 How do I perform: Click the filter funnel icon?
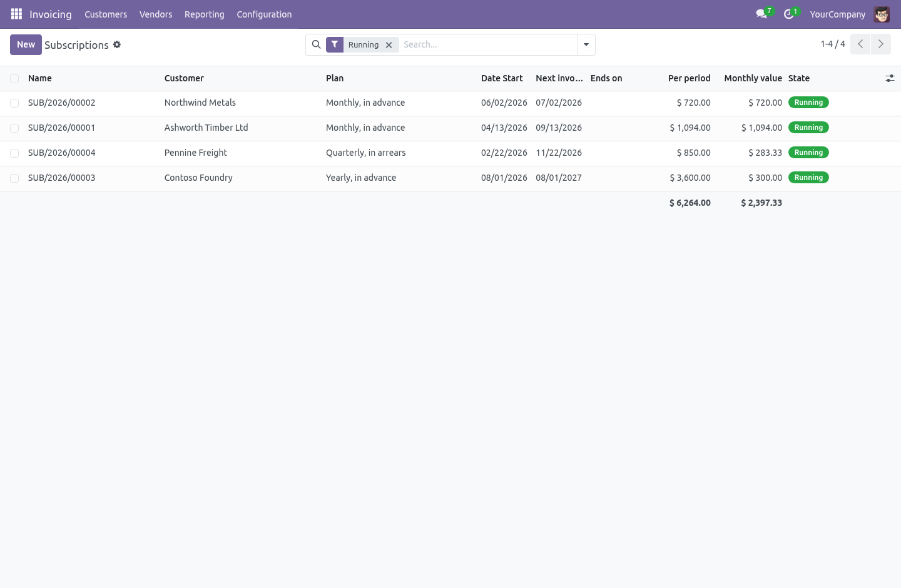(x=335, y=44)
